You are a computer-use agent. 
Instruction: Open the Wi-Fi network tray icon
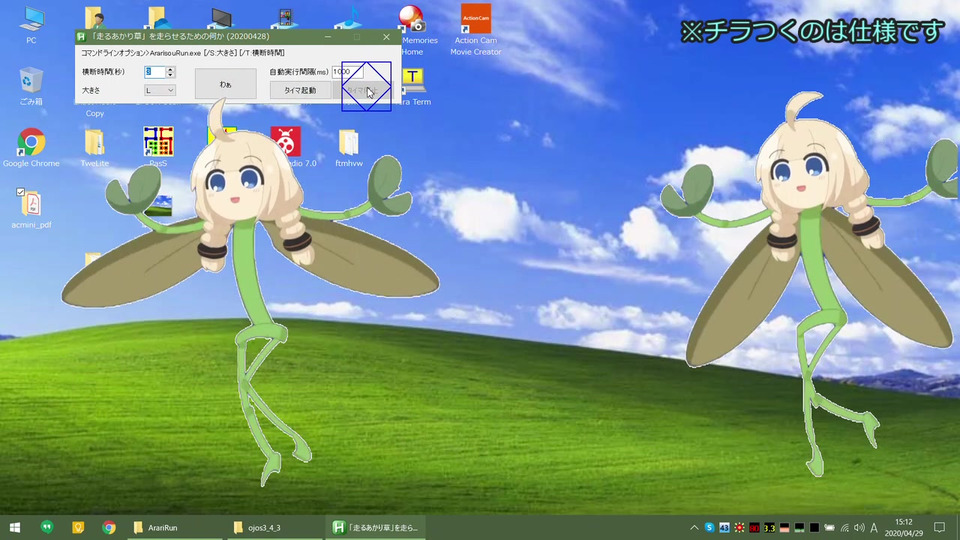click(844, 528)
